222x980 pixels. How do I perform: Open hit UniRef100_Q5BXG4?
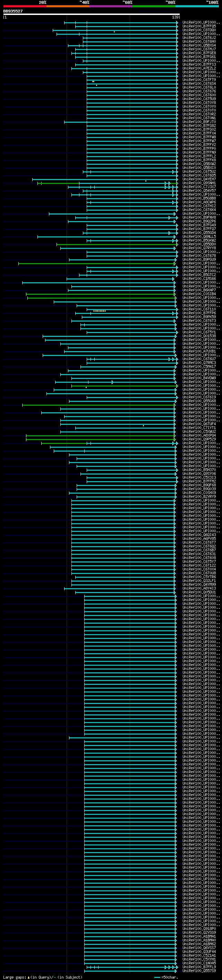199,46
